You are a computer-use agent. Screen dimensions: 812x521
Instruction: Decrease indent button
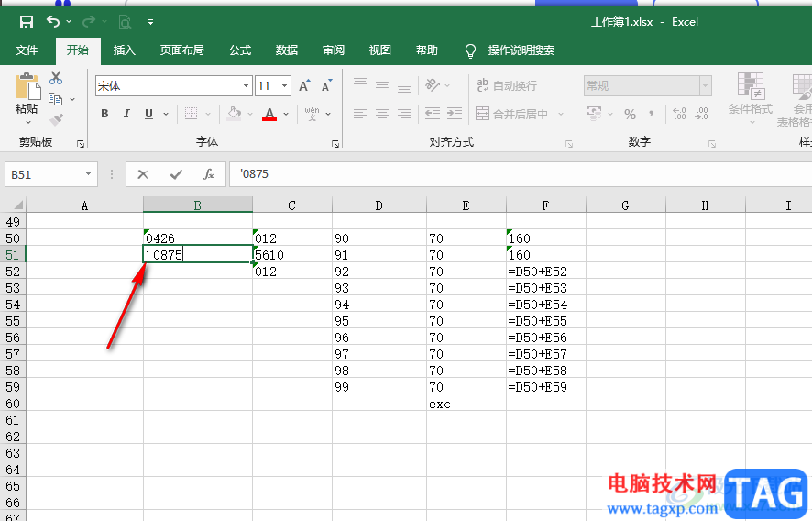point(433,114)
